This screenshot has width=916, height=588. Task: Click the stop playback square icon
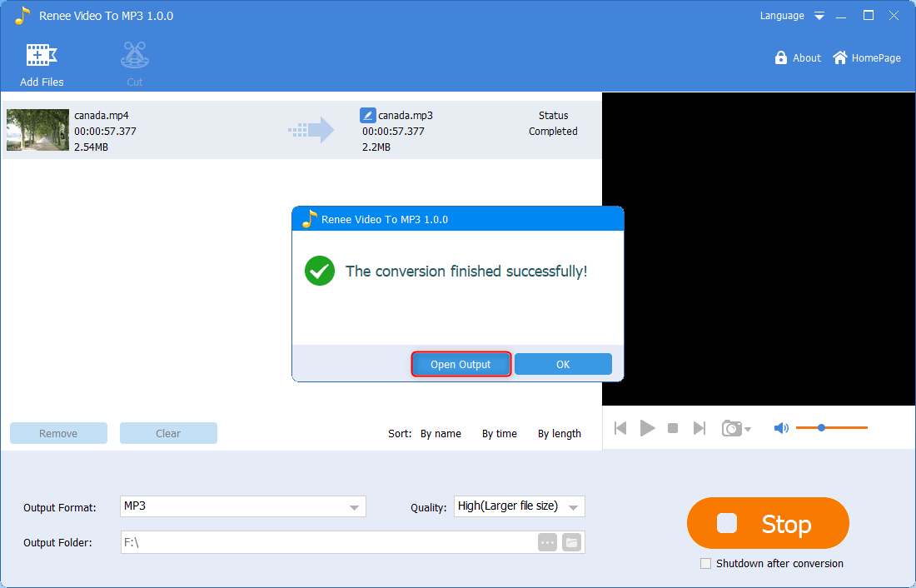tap(673, 428)
